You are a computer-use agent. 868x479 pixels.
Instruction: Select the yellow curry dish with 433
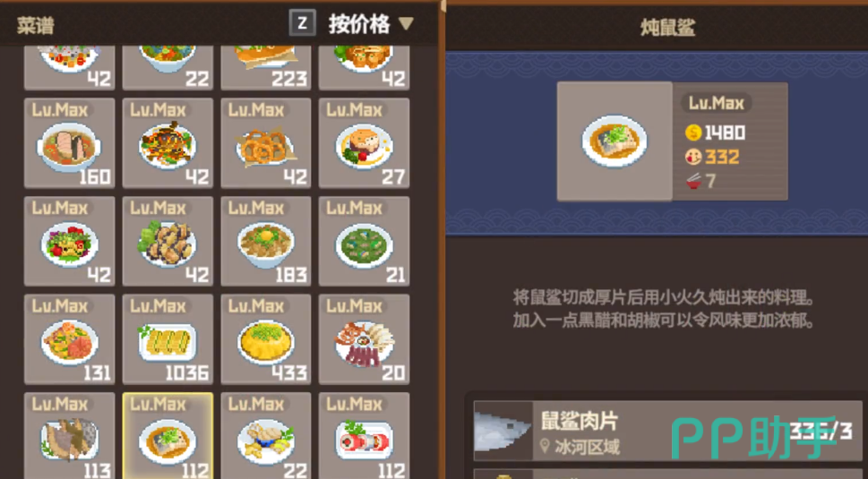pyautogui.click(x=266, y=339)
